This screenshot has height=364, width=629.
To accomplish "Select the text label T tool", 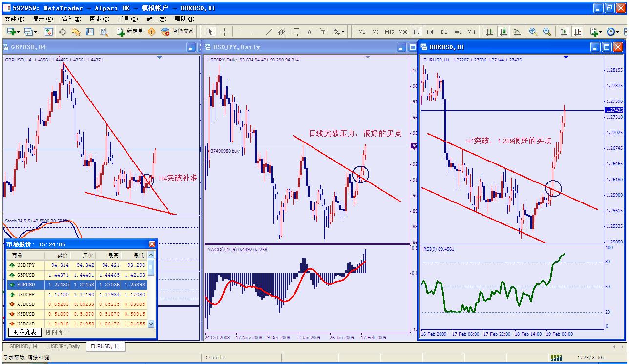I will tap(323, 32).
